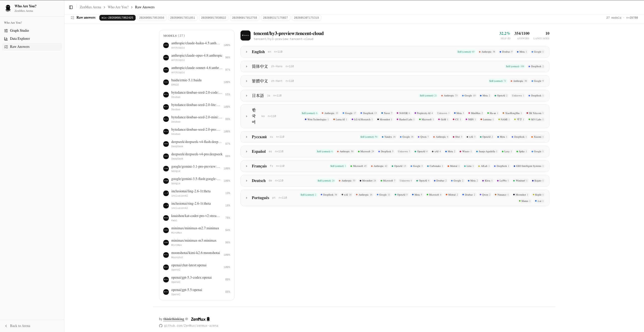This screenshot has width=644, height=332.
Task: Expand the 简体中文 zh-Hans row
Action: 395,66
